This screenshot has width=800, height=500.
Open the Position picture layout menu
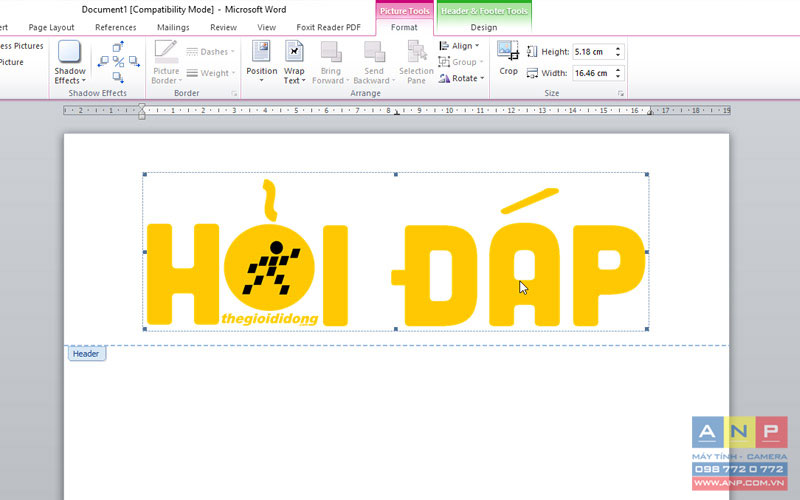pos(262,62)
